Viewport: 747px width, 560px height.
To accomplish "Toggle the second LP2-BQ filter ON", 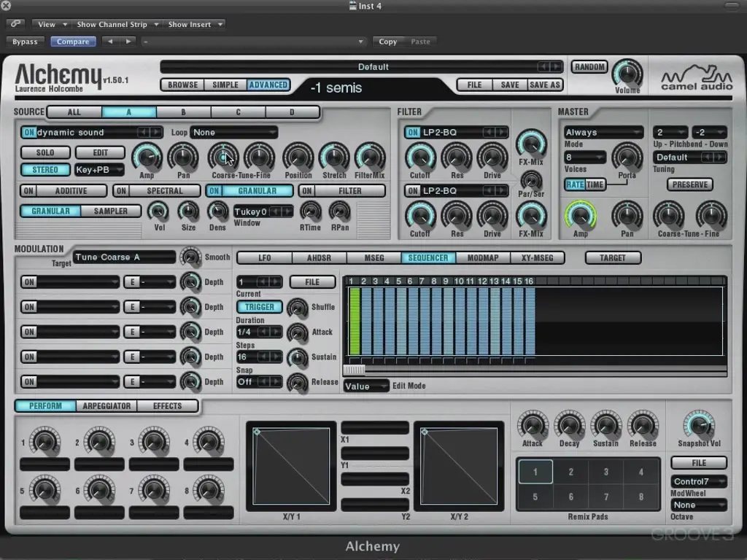I will pyautogui.click(x=413, y=191).
